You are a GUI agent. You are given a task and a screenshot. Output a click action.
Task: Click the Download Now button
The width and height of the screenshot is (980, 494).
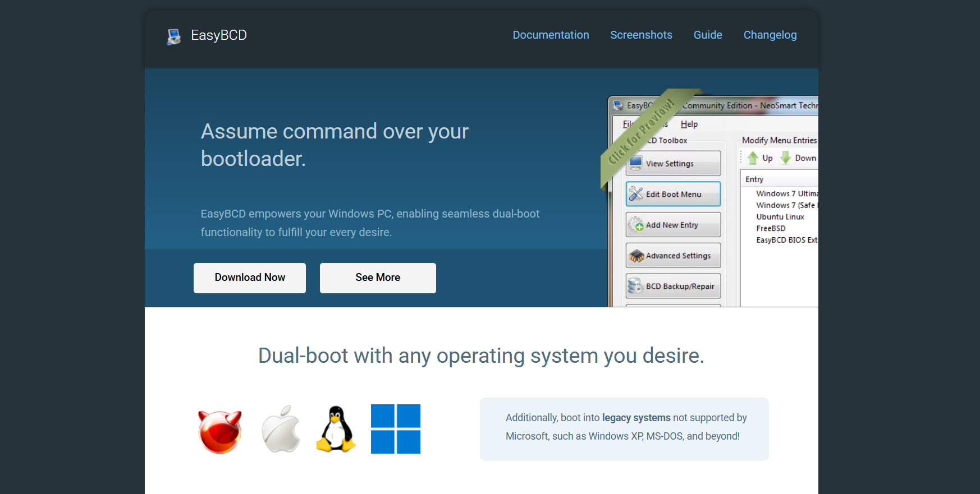coord(250,278)
